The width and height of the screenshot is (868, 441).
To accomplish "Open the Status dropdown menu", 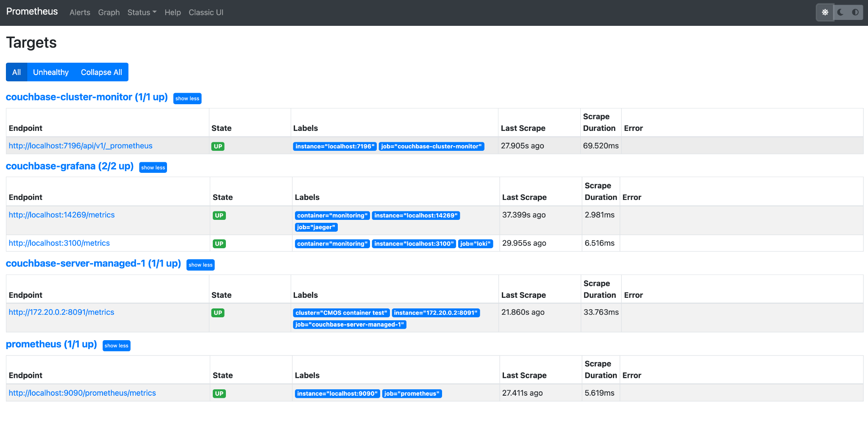I will (142, 12).
